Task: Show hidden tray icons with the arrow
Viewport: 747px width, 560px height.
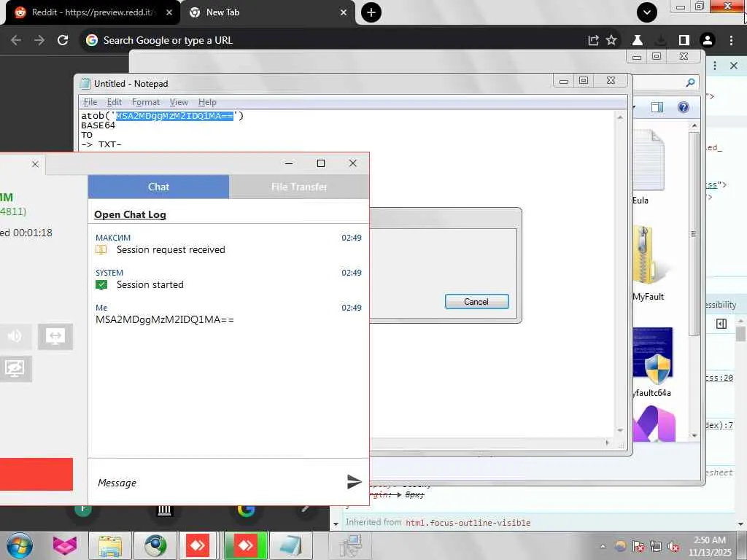Action: coord(603,546)
